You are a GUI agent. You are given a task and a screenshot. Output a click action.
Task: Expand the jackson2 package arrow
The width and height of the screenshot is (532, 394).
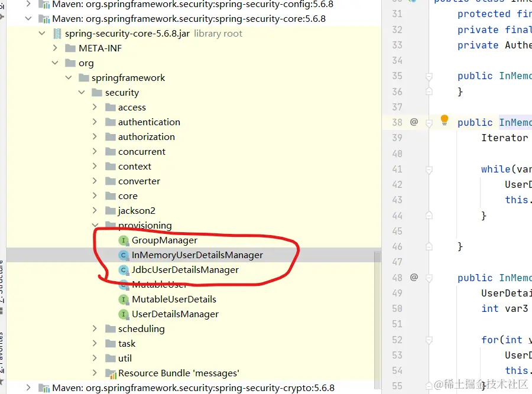click(x=95, y=210)
